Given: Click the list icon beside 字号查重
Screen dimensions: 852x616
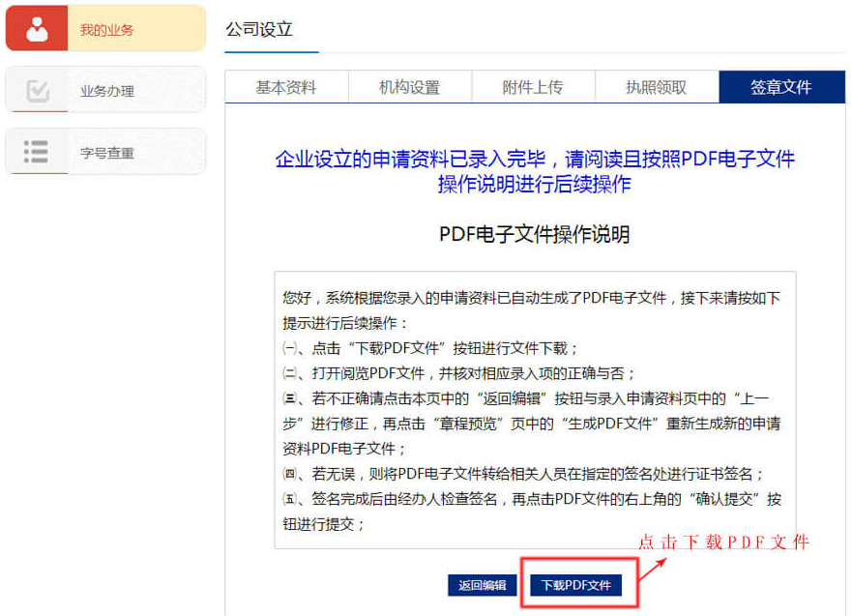Looking at the screenshot, I should pos(37,151).
